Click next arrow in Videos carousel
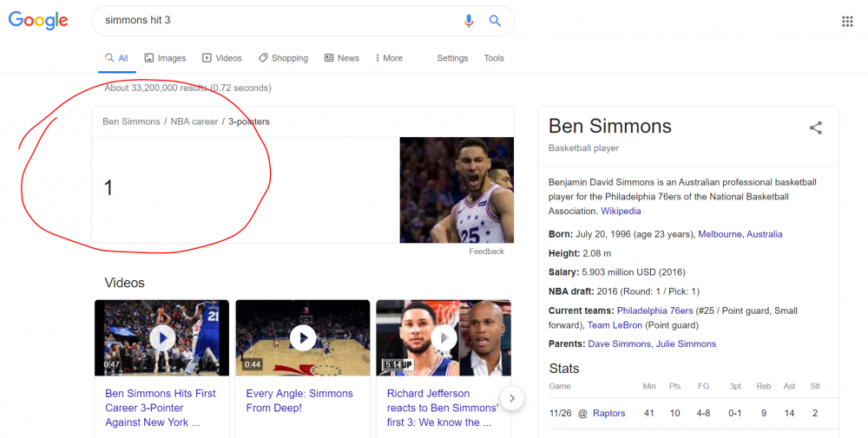The height and width of the screenshot is (438, 868). (x=512, y=398)
